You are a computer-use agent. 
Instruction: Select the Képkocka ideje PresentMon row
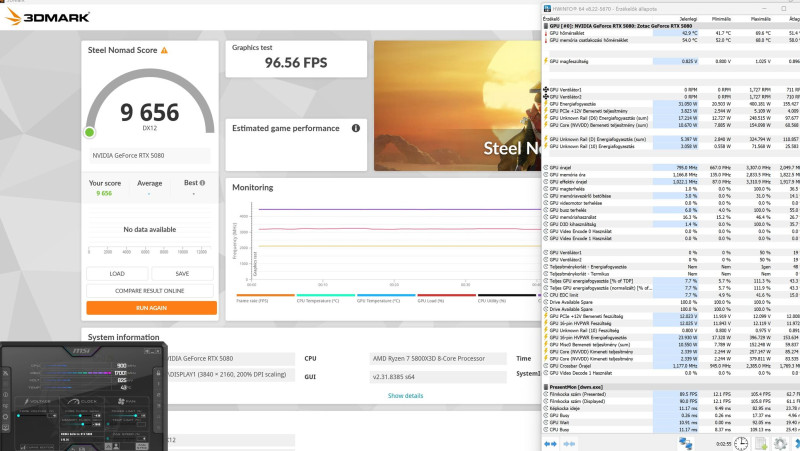(670, 408)
